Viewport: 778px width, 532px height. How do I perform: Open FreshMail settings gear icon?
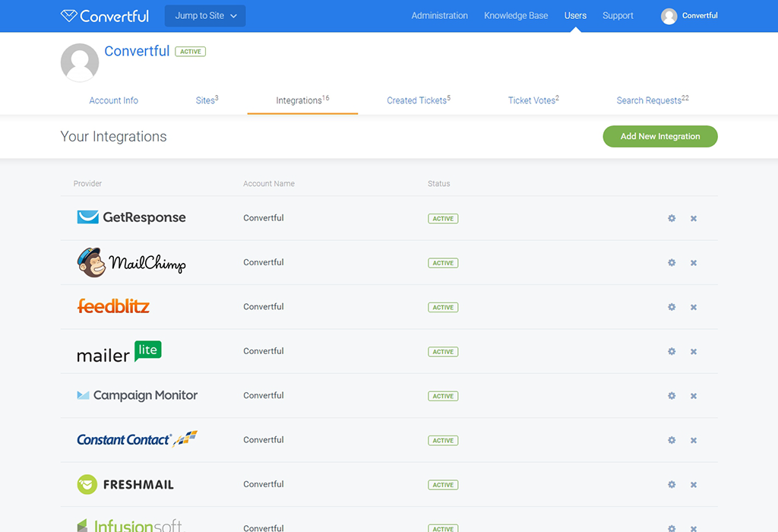[672, 485]
